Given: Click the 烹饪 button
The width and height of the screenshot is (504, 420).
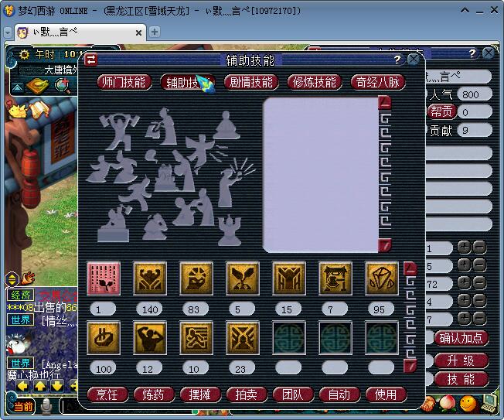Looking at the screenshot, I should pyautogui.click(x=107, y=394).
